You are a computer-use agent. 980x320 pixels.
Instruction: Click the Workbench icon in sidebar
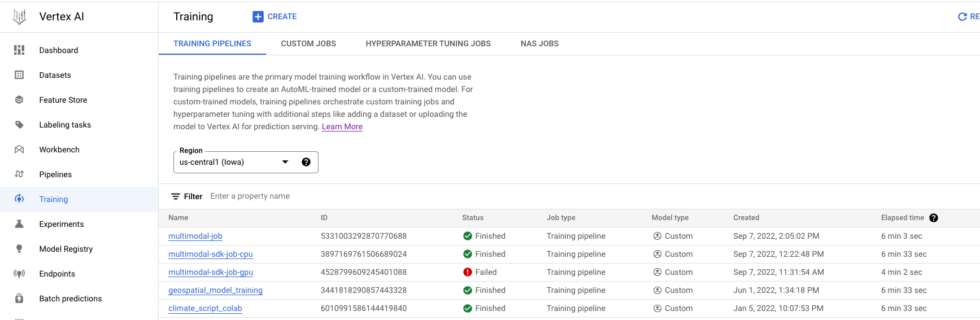click(19, 150)
